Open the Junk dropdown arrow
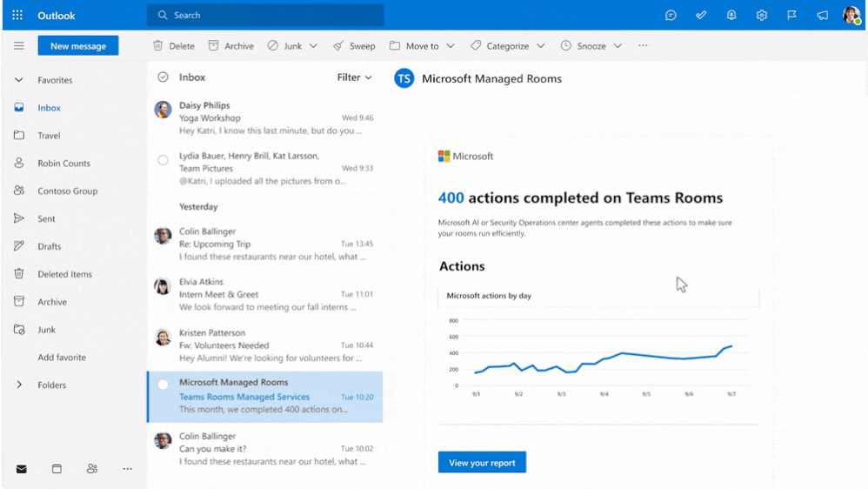The image size is (868, 489). click(x=313, y=46)
